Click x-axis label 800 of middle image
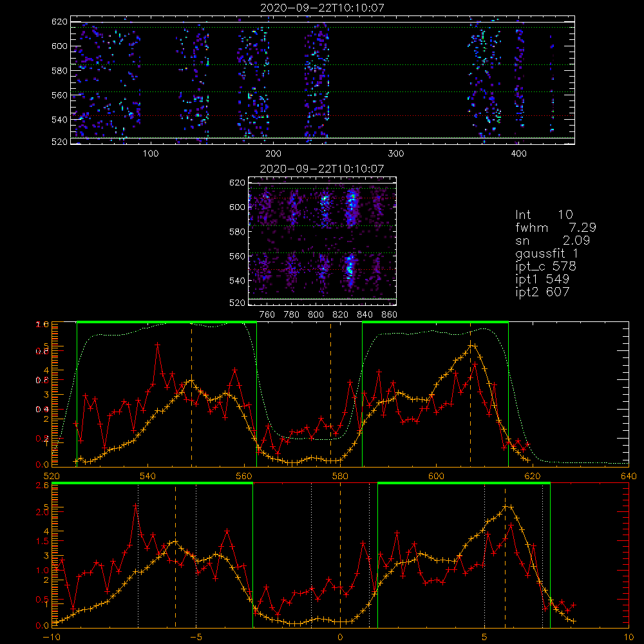The height and width of the screenshot is (644, 644). pyautogui.click(x=316, y=315)
